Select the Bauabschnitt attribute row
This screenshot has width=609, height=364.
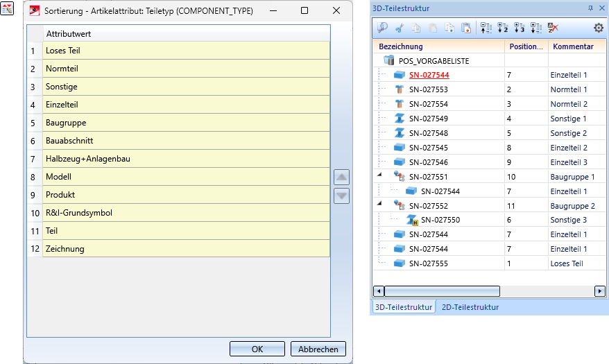187,141
